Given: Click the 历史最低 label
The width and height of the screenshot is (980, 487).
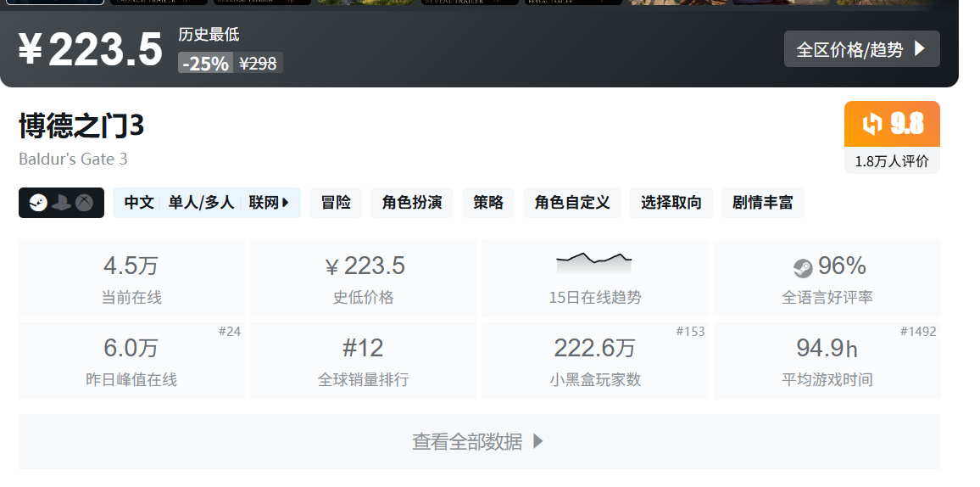Looking at the screenshot, I should (x=209, y=35).
